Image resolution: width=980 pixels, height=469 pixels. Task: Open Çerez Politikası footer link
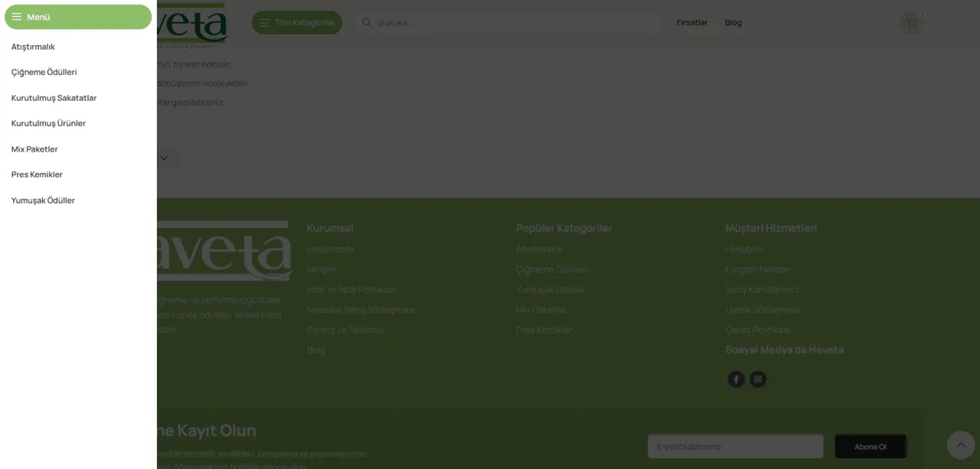758,330
